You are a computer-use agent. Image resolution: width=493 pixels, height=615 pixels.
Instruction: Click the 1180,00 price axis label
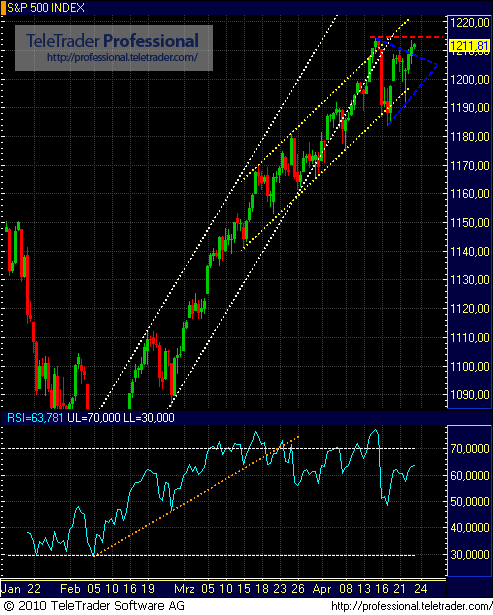(469, 136)
